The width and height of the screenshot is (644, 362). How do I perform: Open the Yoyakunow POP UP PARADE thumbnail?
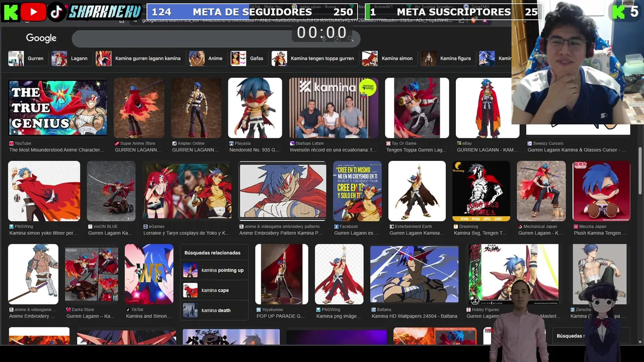click(282, 274)
